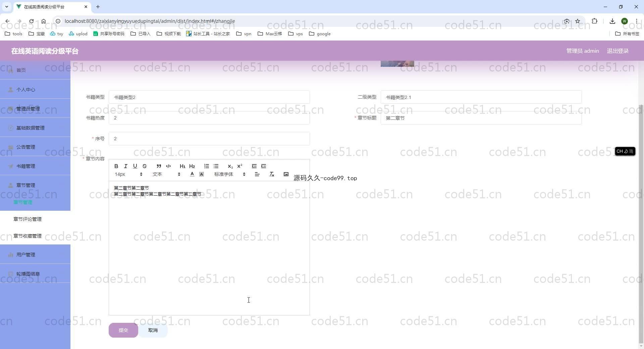Increase indent in editor
644x349 pixels.
(263, 166)
